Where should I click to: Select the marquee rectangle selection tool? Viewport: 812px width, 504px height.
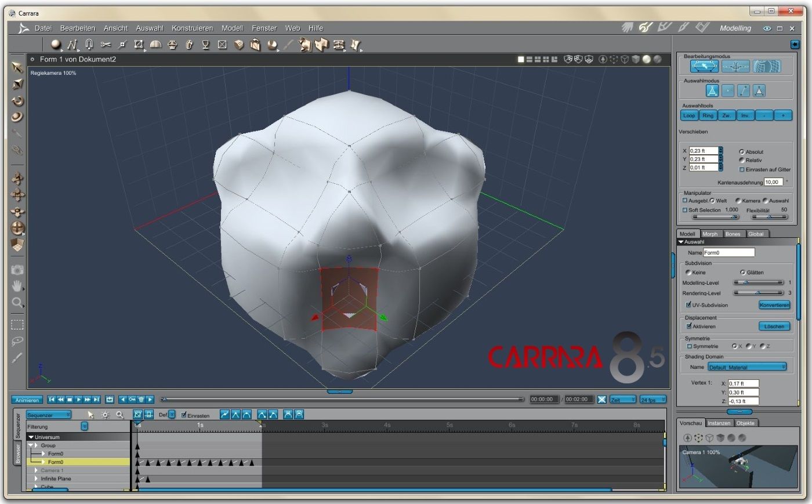17,325
